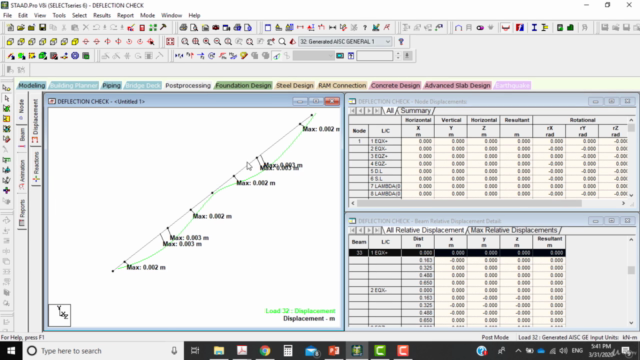Click the 7 LAMBDA load case cell
Image resolution: width=640 pixels, height=360 pixels.
tap(385, 186)
